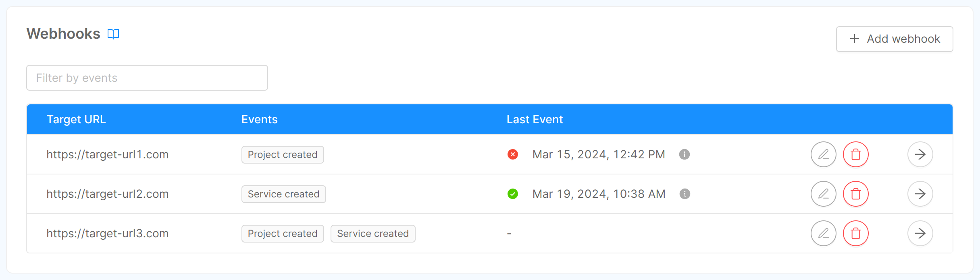Open info icon next to Mar 15 event
Image resolution: width=980 pixels, height=280 pixels.
(685, 154)
